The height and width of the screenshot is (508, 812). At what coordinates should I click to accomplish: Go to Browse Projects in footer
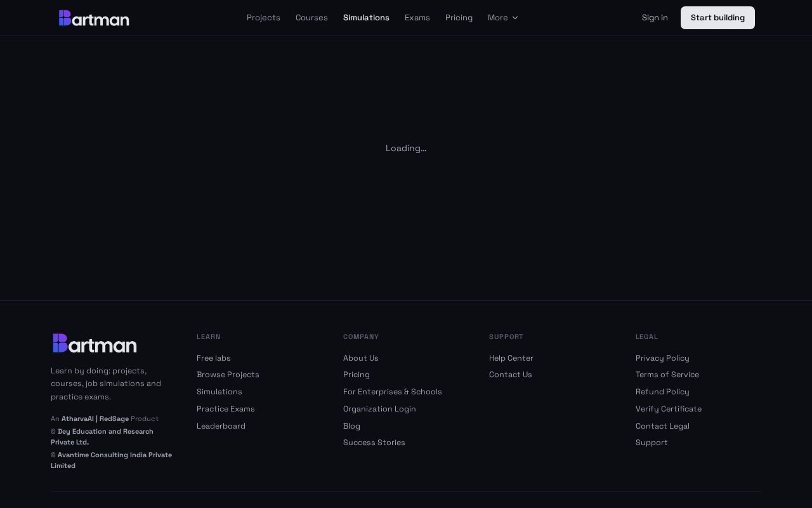[228, 375]
